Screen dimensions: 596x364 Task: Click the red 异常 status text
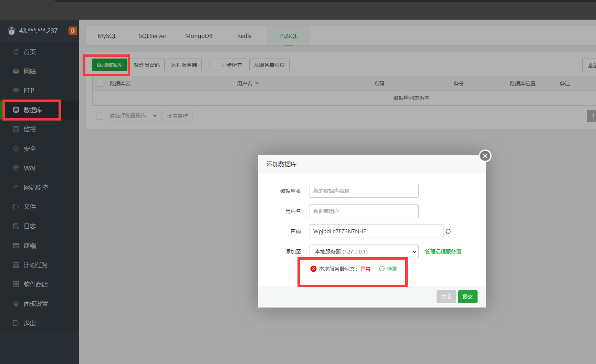pos(366,269)
